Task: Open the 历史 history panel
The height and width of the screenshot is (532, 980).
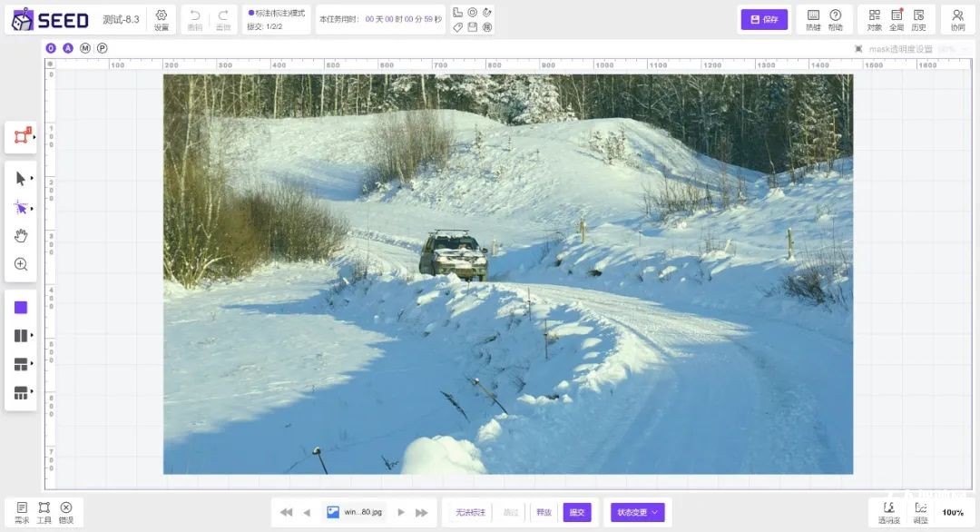Action: (x=918, y=19)
